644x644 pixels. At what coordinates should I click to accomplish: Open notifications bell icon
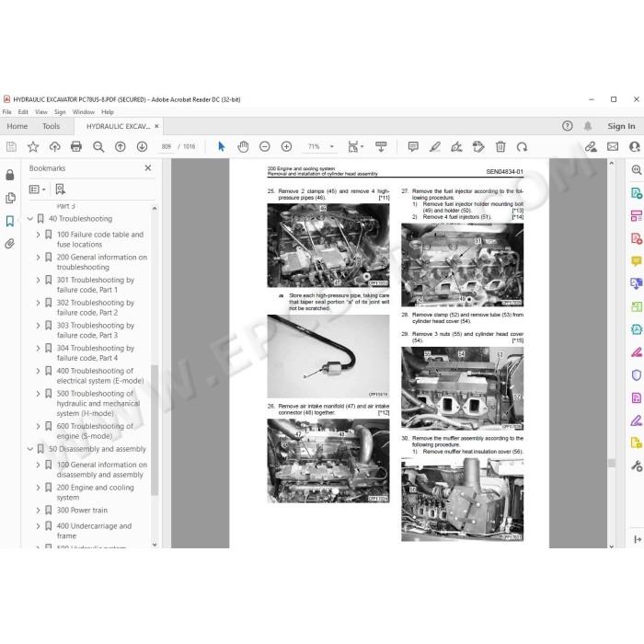click(588, 126)
